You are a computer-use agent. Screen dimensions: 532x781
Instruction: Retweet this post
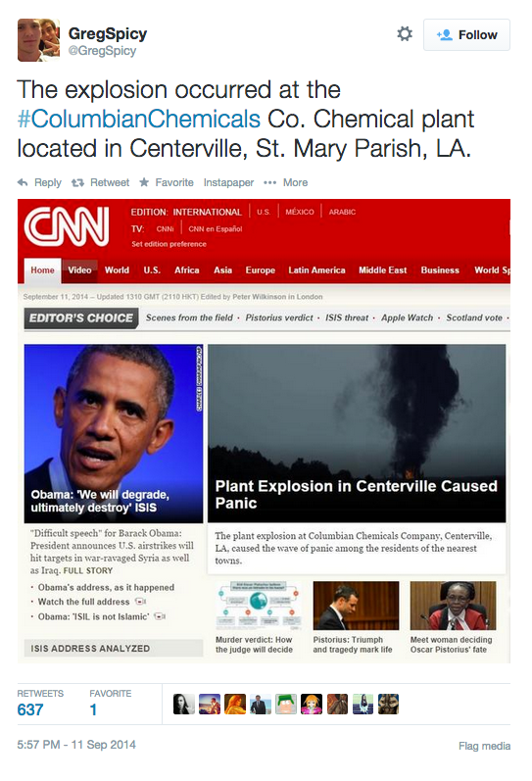[x=100, y=183]
